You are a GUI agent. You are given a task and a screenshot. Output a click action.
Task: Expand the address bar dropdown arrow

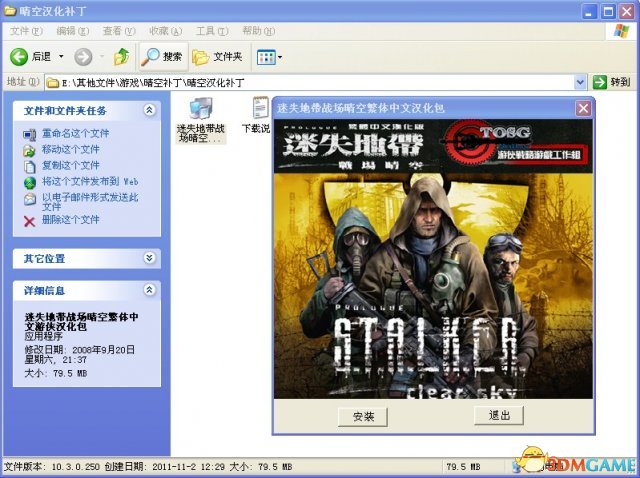pyautogui.click(x=580, y=83)
